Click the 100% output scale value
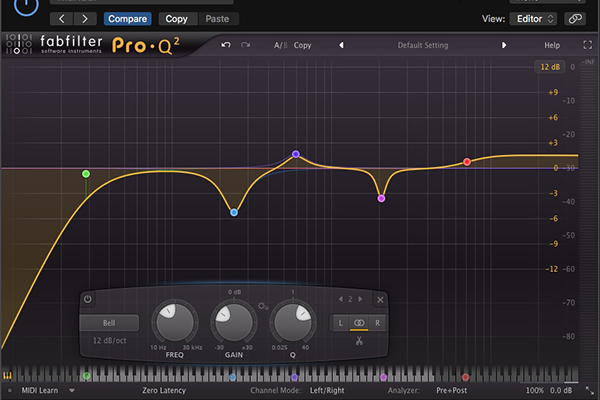Screen dimensions: 600x400 [x=535, y=390]
